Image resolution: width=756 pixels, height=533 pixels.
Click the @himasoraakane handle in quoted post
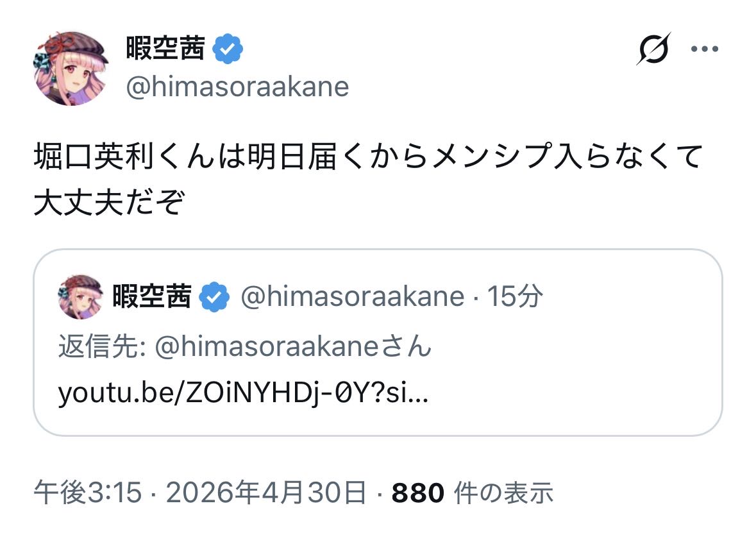tap(351, 296)
